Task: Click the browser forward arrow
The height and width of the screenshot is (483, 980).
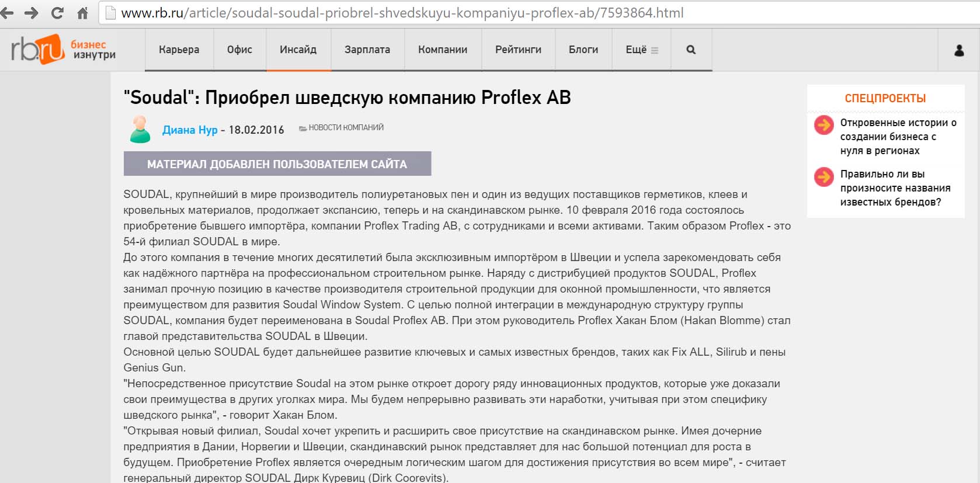Action: pyautogui.click(x=32, y=13)
